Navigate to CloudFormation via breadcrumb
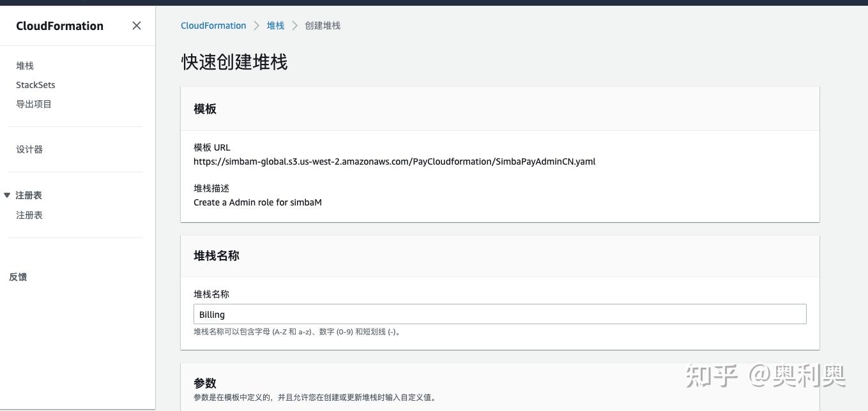Image resolution: width=868 pixels, height=411 pixels. tap(213, 26)
